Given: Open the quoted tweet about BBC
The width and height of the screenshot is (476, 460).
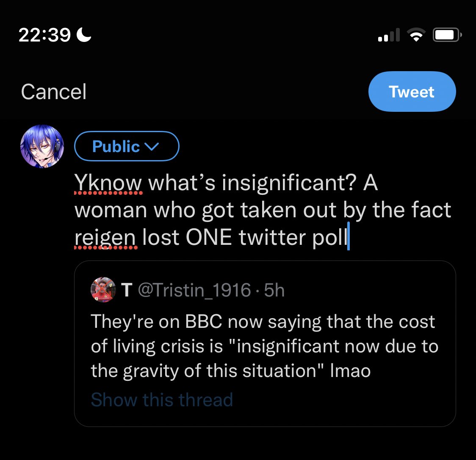Looking at the screenshot, I should (x=265, y=346).
